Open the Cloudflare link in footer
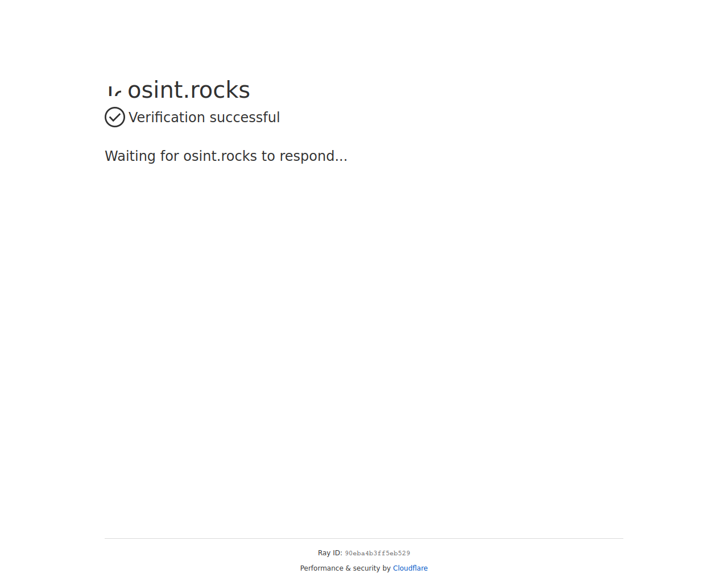This screenshot has height=582, width=728. [x=410, y=568]
